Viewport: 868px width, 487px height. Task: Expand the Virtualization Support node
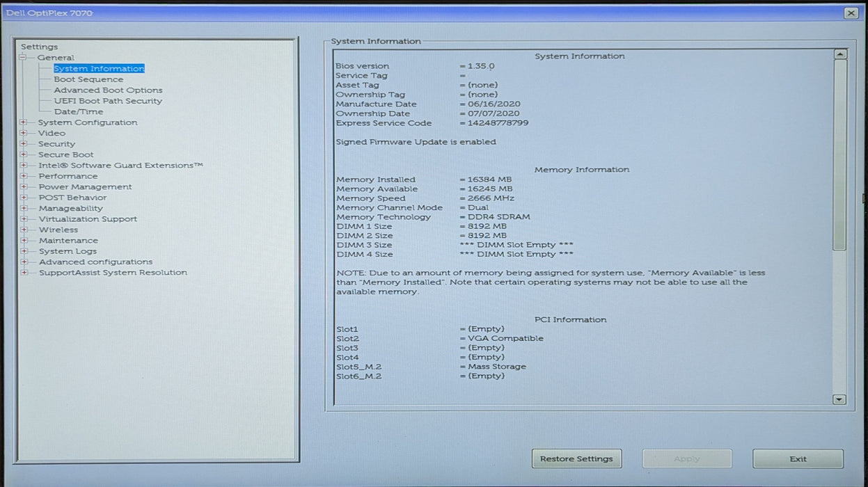(x=24, y=219)
